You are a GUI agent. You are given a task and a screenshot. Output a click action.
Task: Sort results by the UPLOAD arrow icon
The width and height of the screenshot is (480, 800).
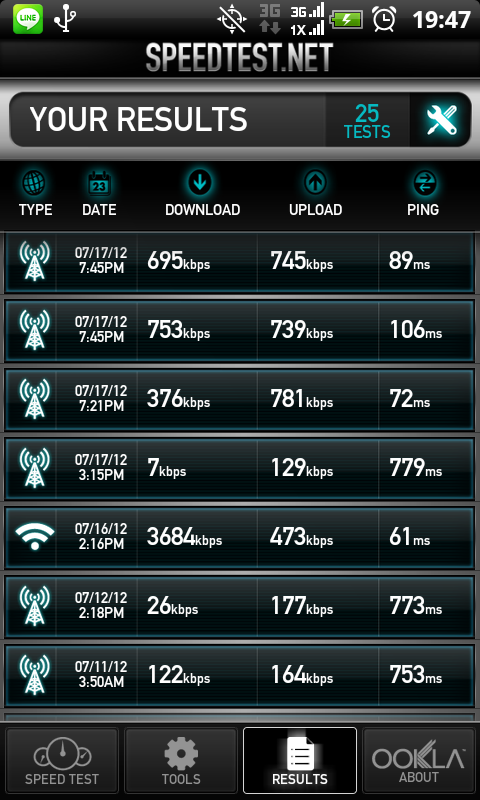tap(315, 183)
